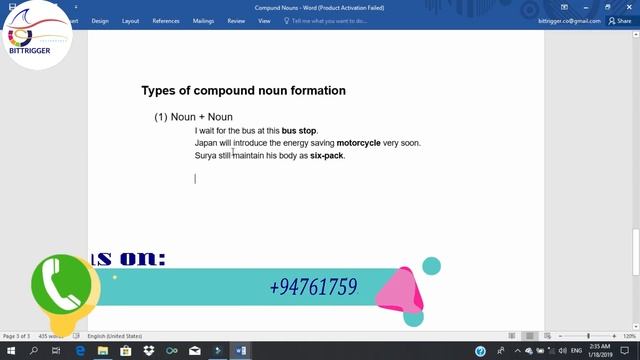Click the Tell me what you want to do box
Image resolution: width=640 pixels, height=360 pixels.
tap(326, 21)
